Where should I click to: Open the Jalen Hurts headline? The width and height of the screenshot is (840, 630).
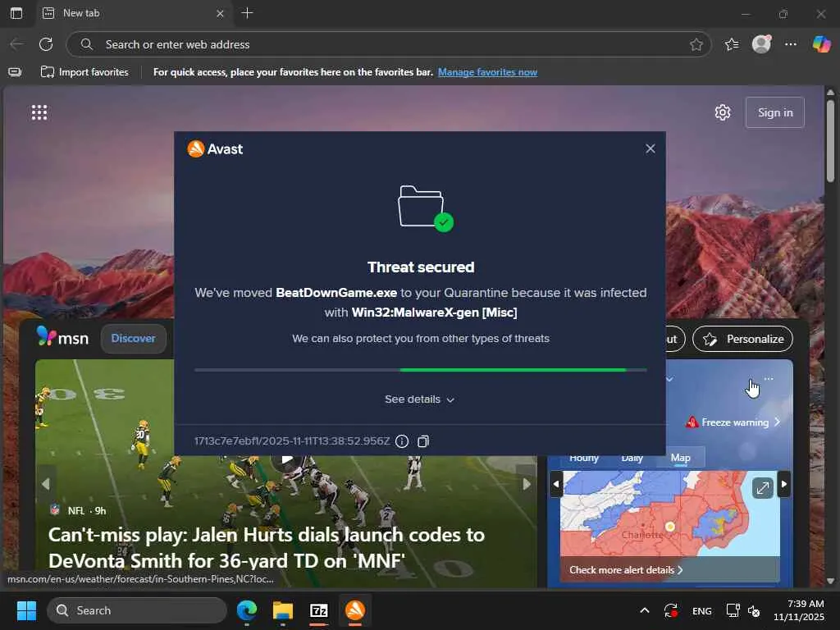(x=267, y=547)
